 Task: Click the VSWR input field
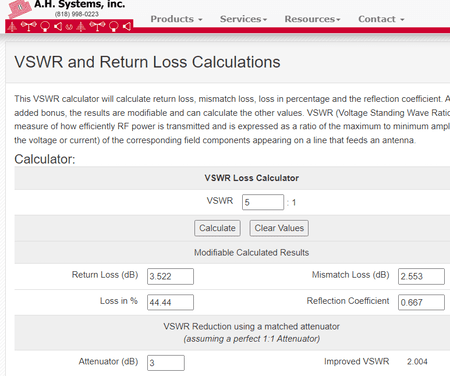tap(263, 202)
